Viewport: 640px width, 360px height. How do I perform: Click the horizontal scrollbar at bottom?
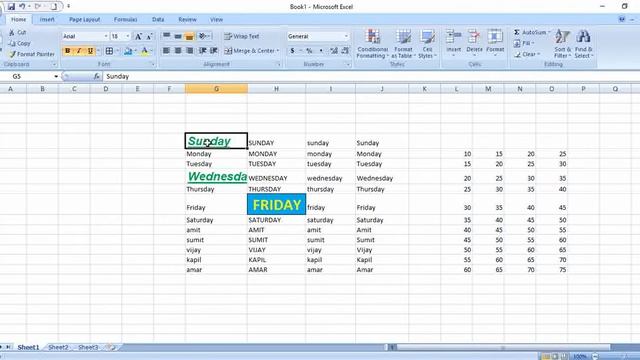click(x=503, y=347)
